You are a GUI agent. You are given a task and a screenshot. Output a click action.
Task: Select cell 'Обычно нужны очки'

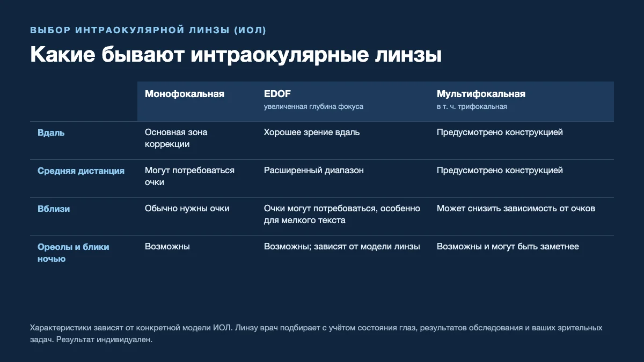click(187, 209)
